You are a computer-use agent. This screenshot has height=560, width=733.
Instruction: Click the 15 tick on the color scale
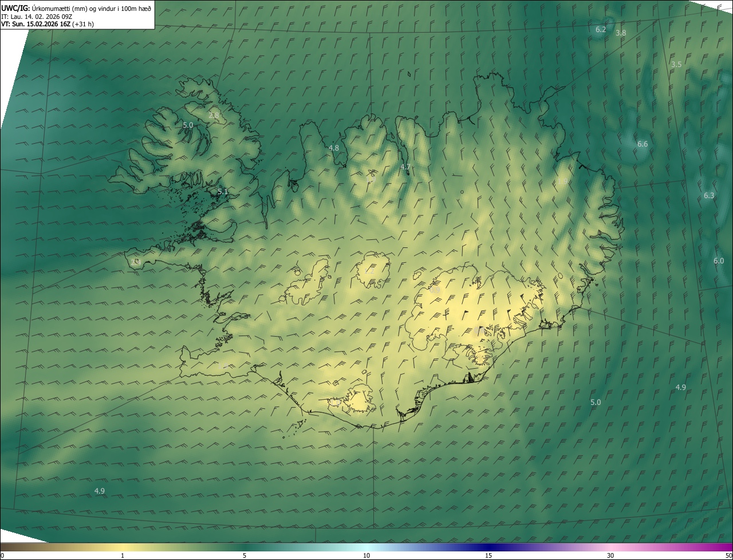click(x=488, y=556)
